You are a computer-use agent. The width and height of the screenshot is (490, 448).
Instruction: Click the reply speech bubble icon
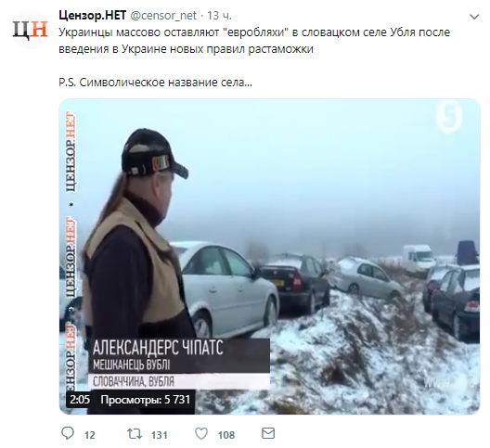tap(68, 433)
